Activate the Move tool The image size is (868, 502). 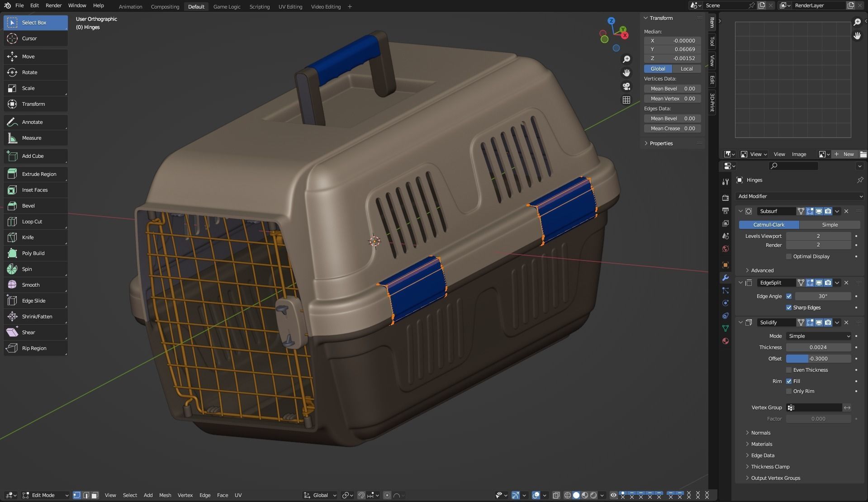tap(36, 57)
